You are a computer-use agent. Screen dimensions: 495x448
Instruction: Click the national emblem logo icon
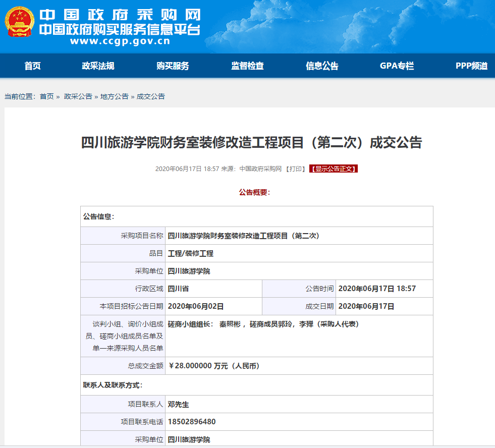[x=19, y=22]
